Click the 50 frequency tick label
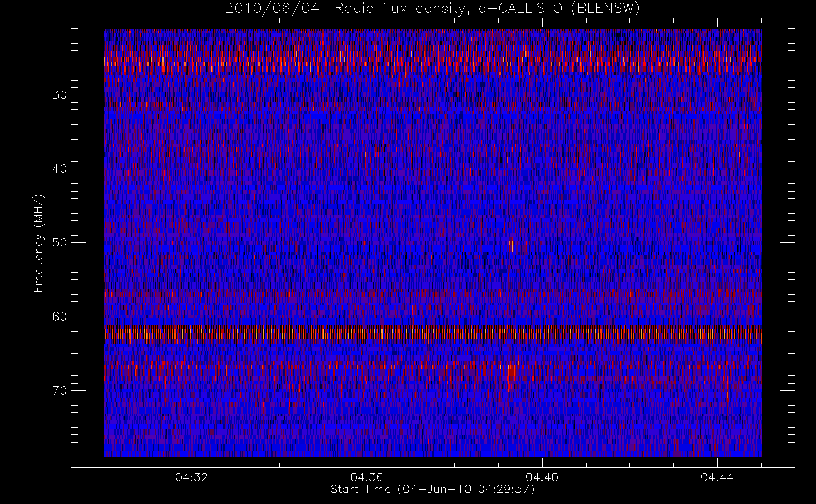This screenshot has width=816, height=504. pyautogui.click(x=60, y=243)
